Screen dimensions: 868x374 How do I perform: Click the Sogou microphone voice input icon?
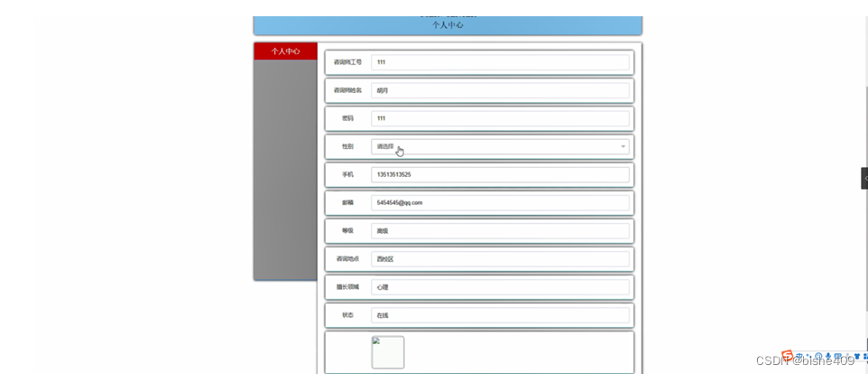click(828, 356)
